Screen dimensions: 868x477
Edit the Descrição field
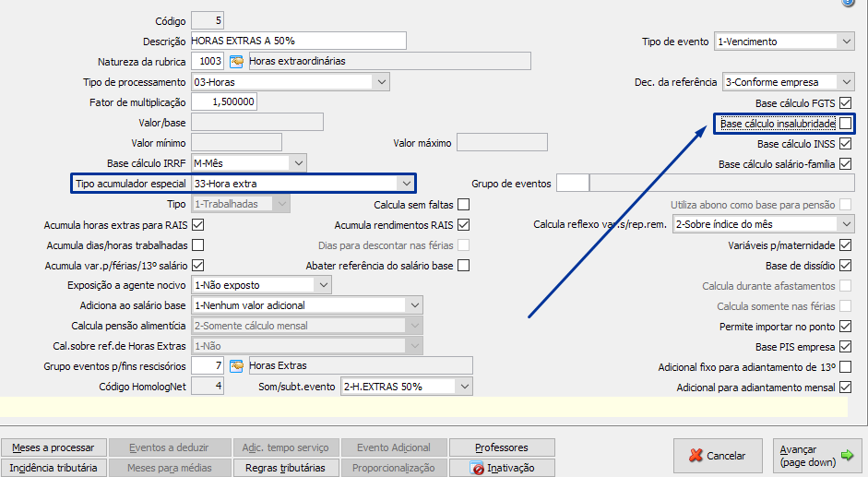point(298,41)
